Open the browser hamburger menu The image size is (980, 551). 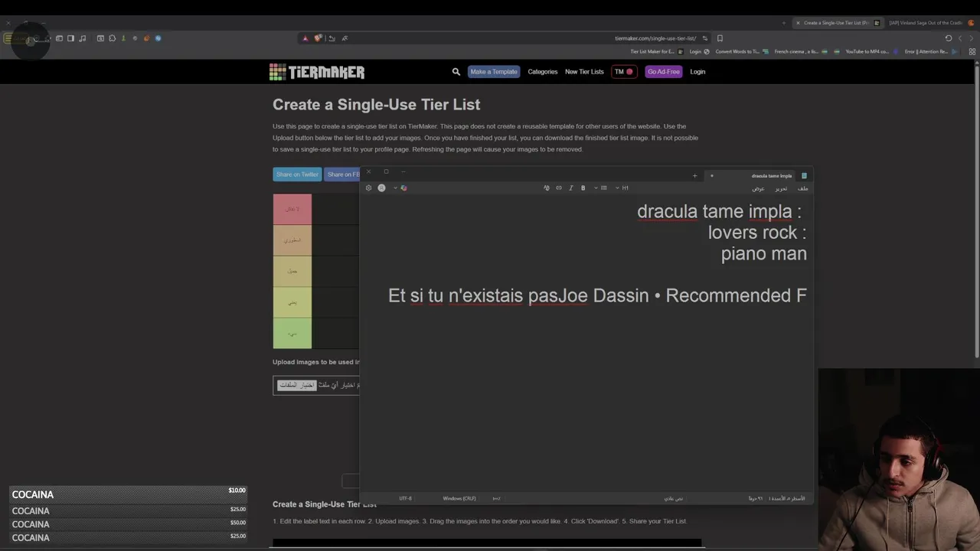pos(8,38)
